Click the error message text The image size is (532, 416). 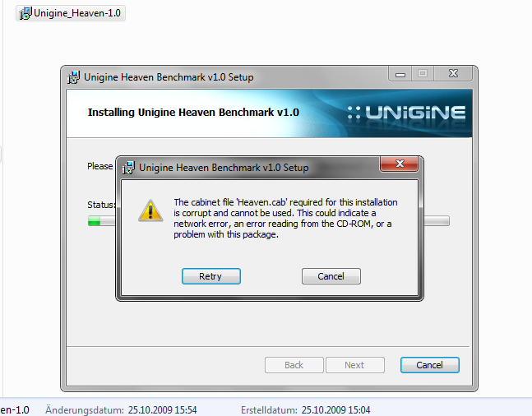click(x=285, y=219)
